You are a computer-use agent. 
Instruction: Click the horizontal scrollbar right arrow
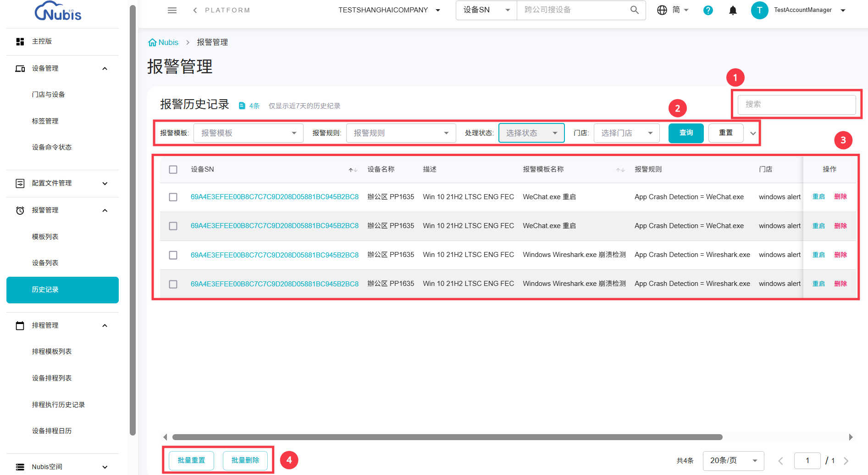pos(851,437)
